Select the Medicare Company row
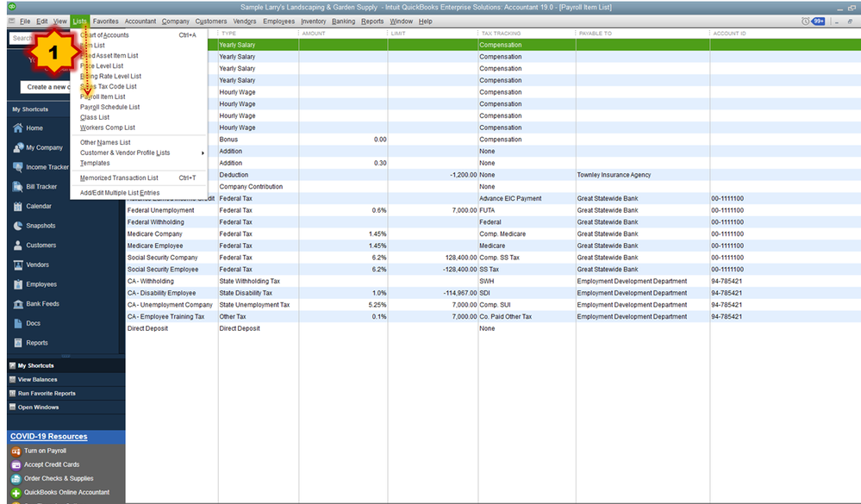The height and width of the screenshot is (504, 861). [x=493, y=233]
